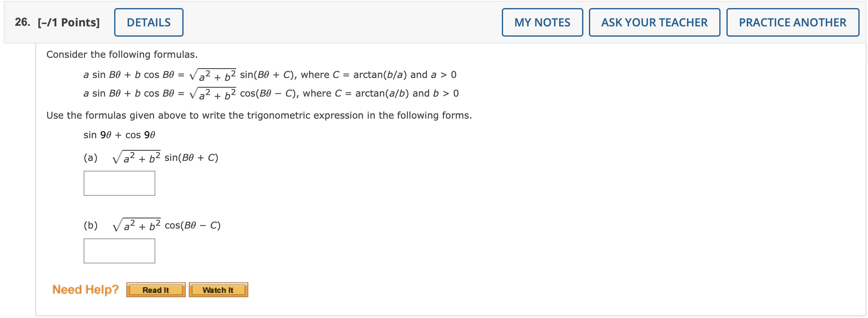This screenshot has width=868, height=318.
Task: Click the instruction text about using the formulas
Action: (x=259, y=115)
